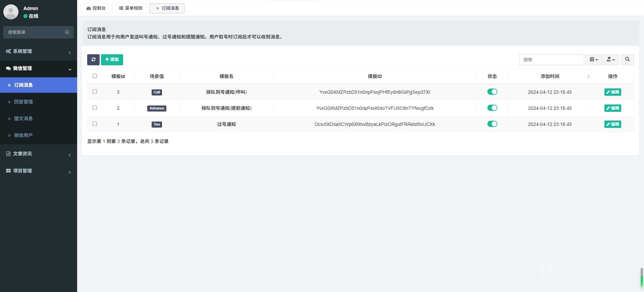
Task: Open the column visibility dropdown
Action: click(x=594, y=60)
